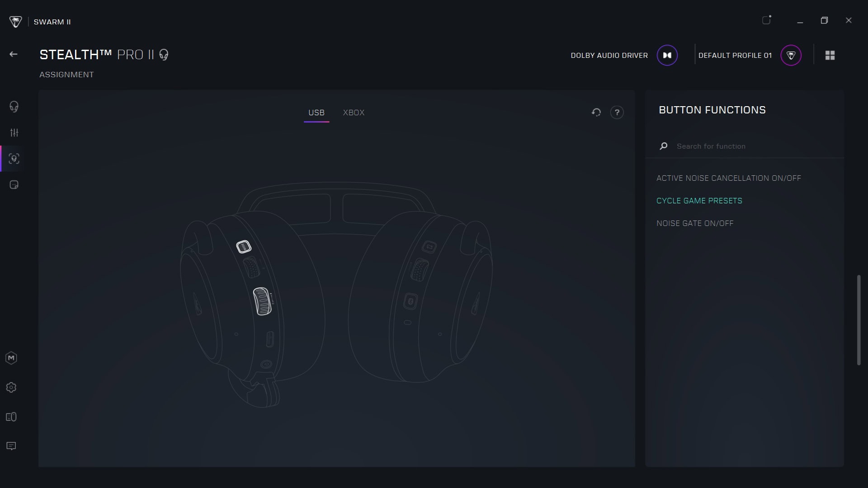Screen dimensions: 868x488
Task: Open the manual book icon
Action: pos(11,417)
